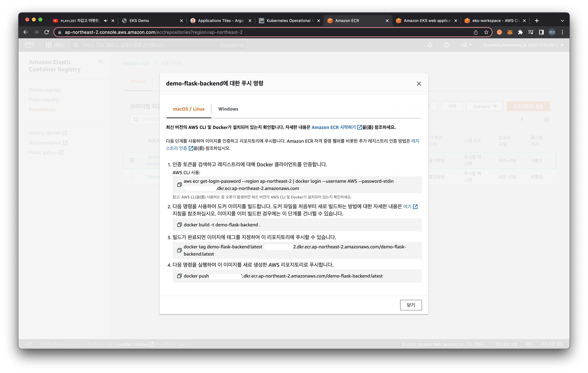Open the media controls playlist icon
The image size is (588, 373).
click(x=531, y=32)
